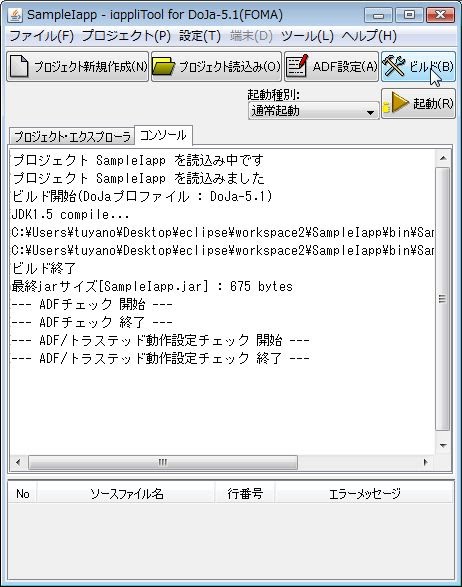The width and height of the screenshot is (462, 587).
Task: Click line ADF/トラステッド動作設定チェック 開始
Action: (x=160, y=340)
